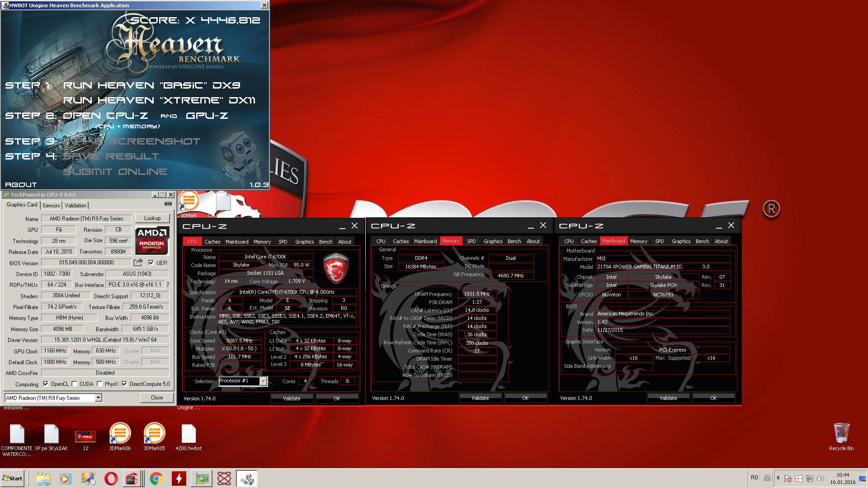Switch to the Validation tab in GPU-Z

coord(75,206)
